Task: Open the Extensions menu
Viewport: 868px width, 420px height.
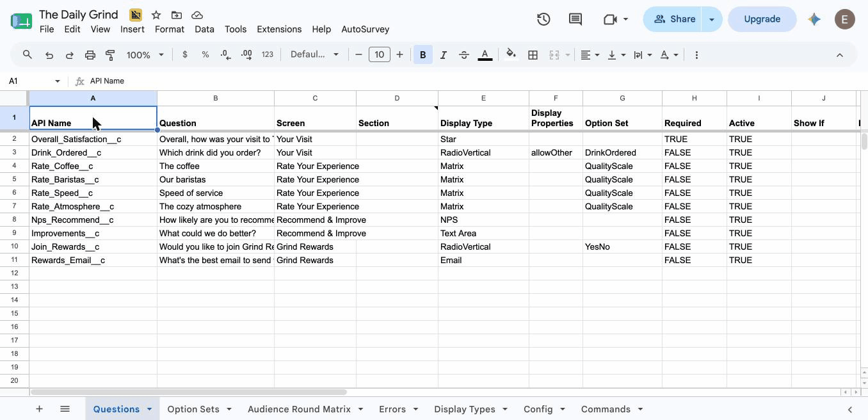Action: [279, 29]
